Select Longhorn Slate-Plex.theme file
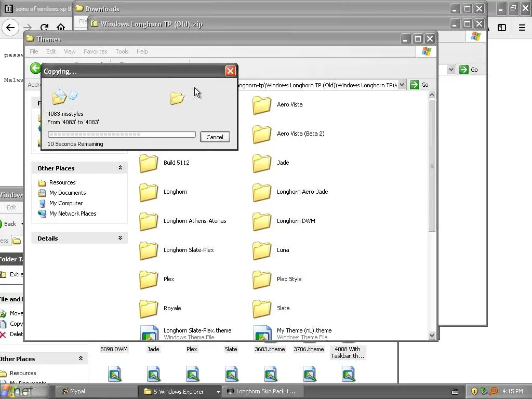Screen dimensions: 532x399 pyautogui.click(x=186, y=333)
